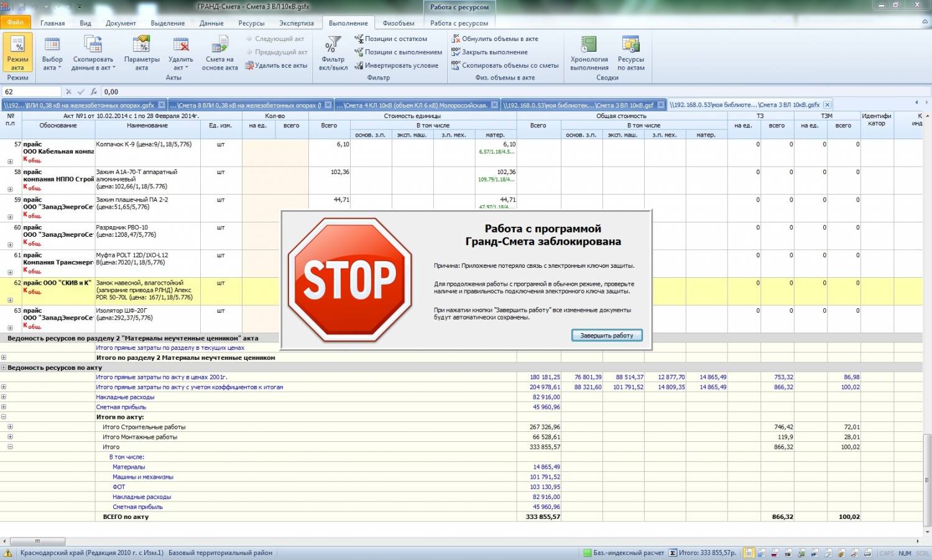
Task: Click Удалить все акты
Action: point(277,65)
